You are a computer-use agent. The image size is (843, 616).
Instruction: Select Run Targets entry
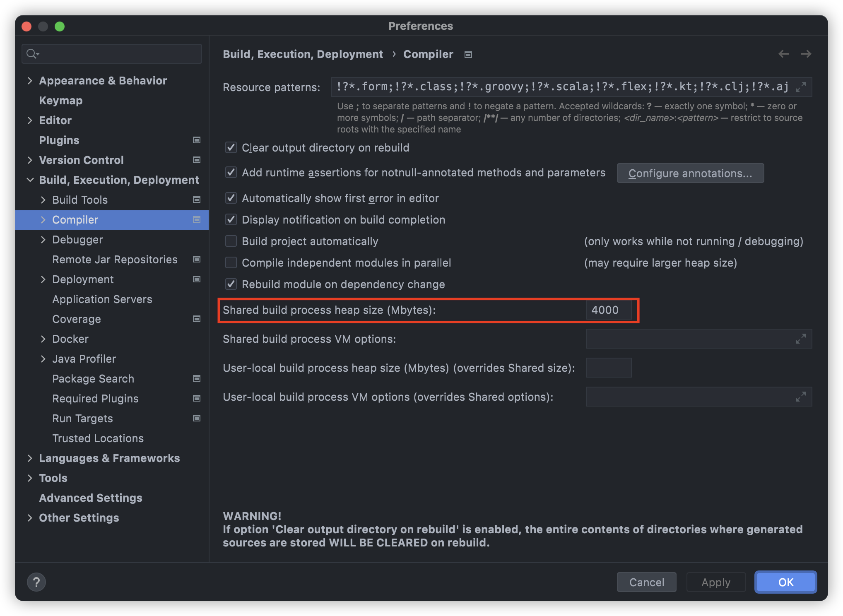pos(82,418)
